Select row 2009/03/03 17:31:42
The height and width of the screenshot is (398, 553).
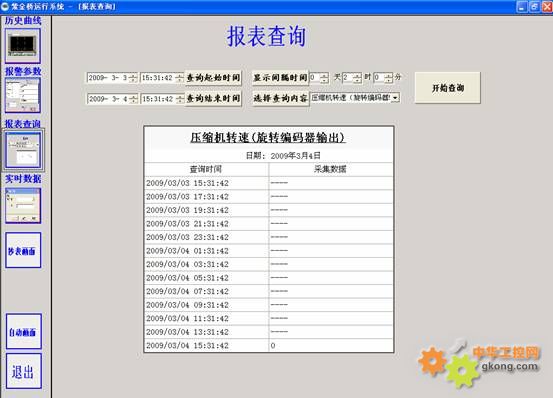click(x=269, y=196)
